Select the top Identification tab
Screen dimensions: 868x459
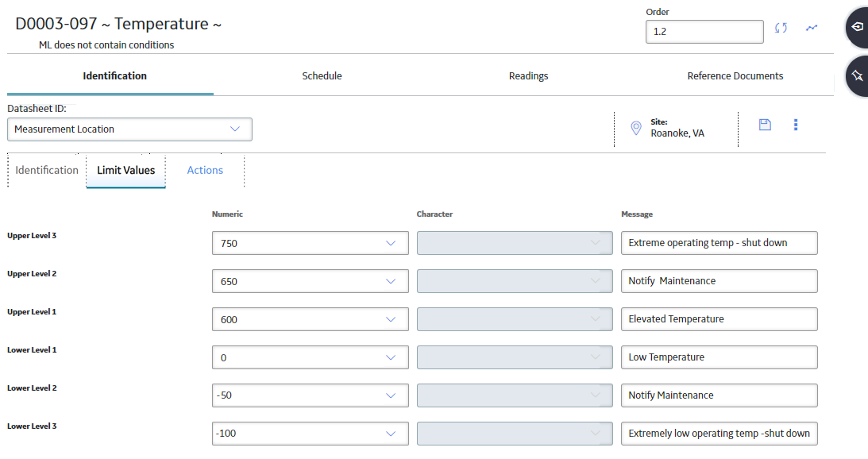coord(114,76)
